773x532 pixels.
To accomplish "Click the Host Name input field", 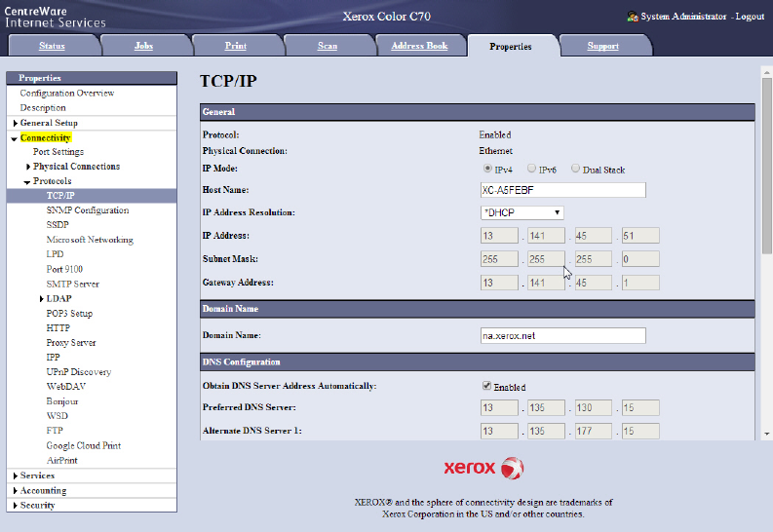I will click(562, 190).
